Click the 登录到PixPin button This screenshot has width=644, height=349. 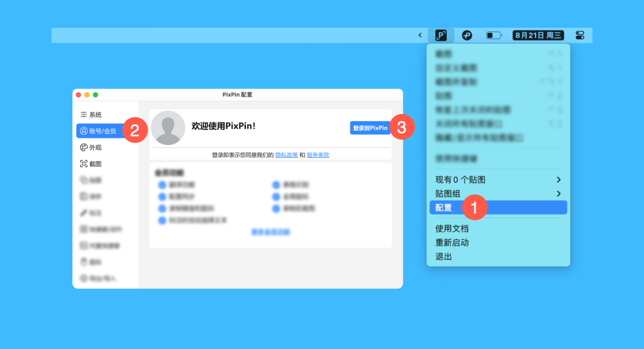click(x=370, y=128)
